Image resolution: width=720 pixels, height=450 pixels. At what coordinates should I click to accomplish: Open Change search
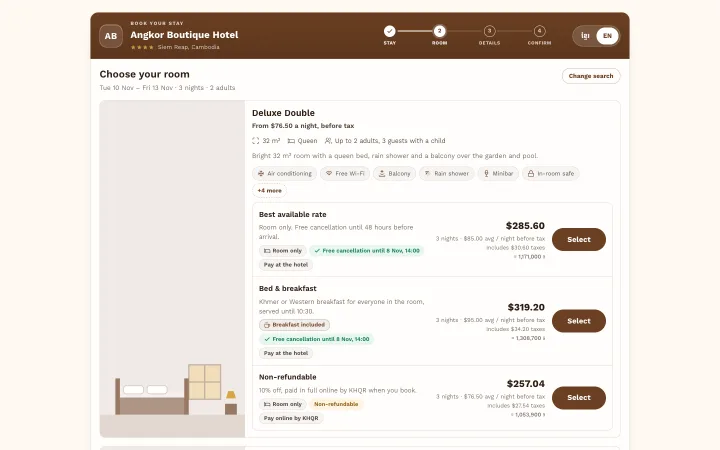pos(591,76)
